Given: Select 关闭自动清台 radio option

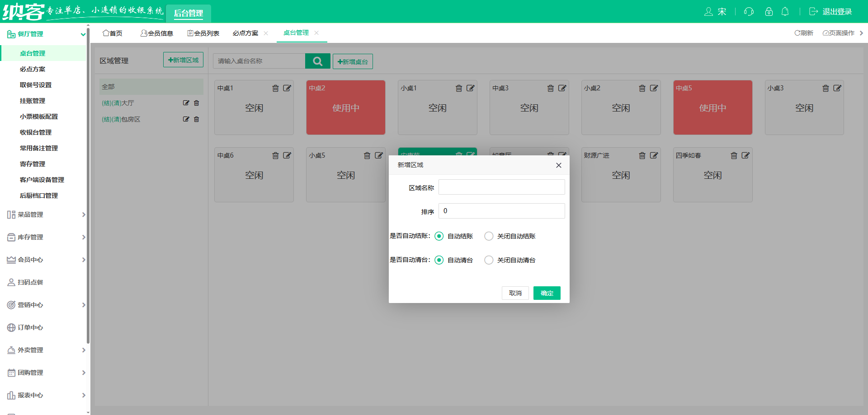Looking at the screenshot, I should point(489,260).
